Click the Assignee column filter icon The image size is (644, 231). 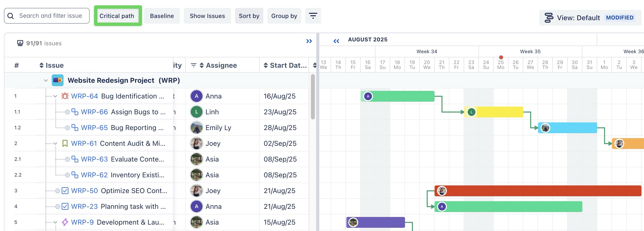(x=193, y=65)
